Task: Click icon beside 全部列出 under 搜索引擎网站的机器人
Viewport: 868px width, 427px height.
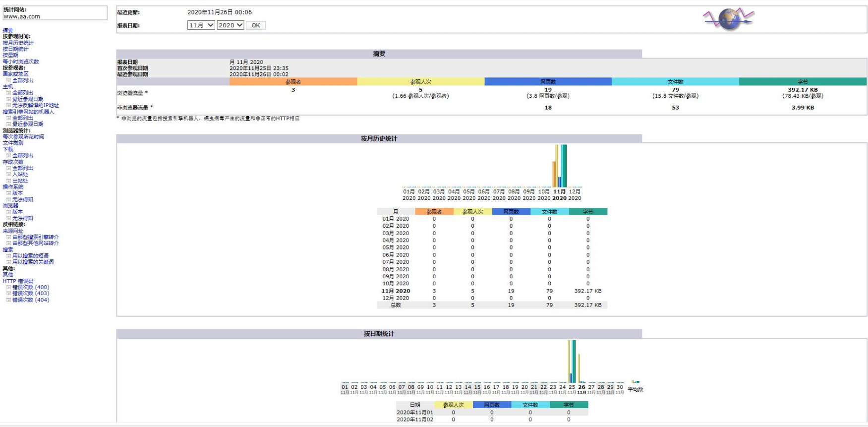Action: coord(8,118)
